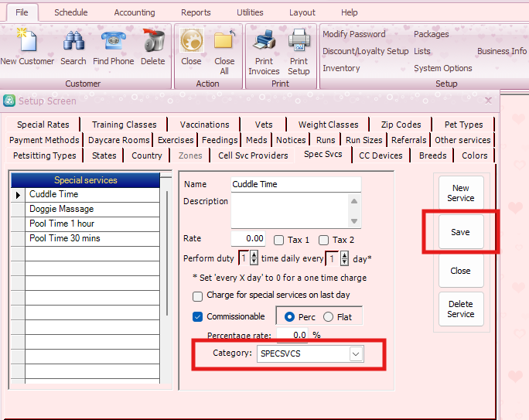Click the Save button
The height and width of the screenshot is (420, 529).
point(460,232)
